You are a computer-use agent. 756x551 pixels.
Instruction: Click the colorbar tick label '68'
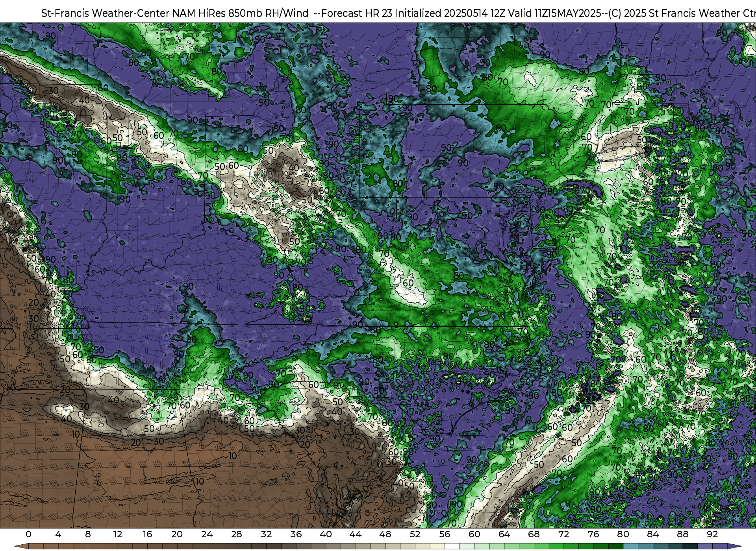[x=534, y=534]
